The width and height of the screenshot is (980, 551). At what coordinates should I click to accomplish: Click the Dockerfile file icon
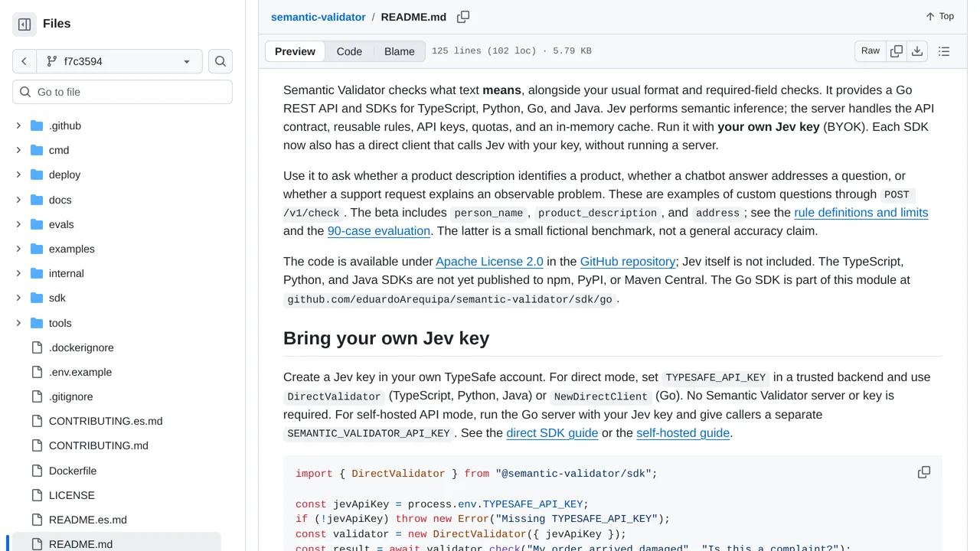point(37,471)
